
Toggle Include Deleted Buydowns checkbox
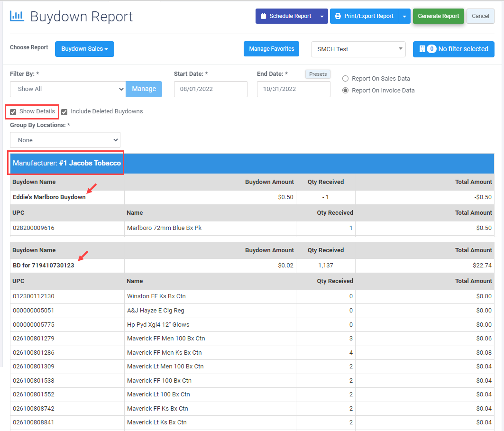point(64,112)
